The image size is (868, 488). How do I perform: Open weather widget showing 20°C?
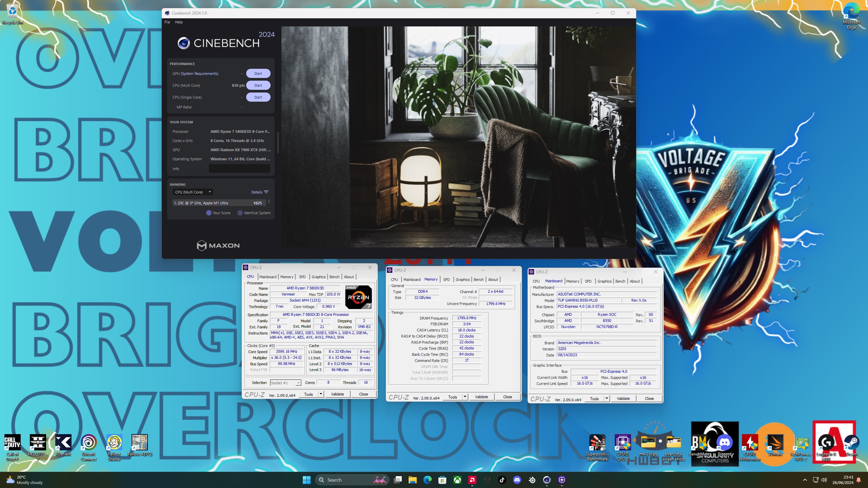[x=25, y=480]
